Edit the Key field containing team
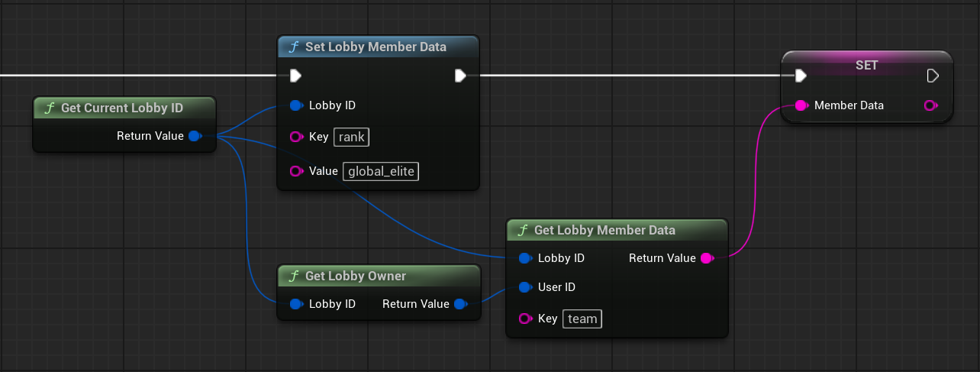The height and width of the screenshot is (372, 980). 582,319
